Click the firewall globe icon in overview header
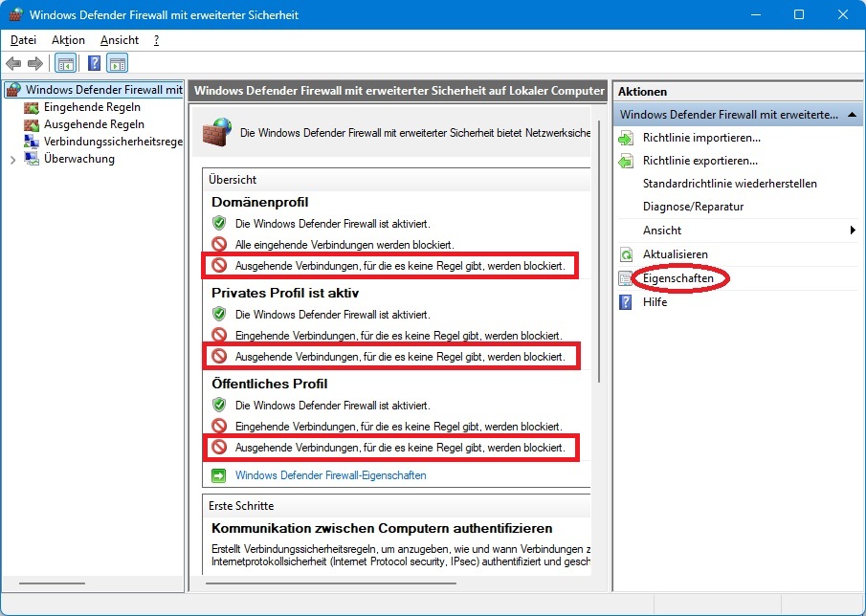 pyautogui.click(x=217, y=131)
